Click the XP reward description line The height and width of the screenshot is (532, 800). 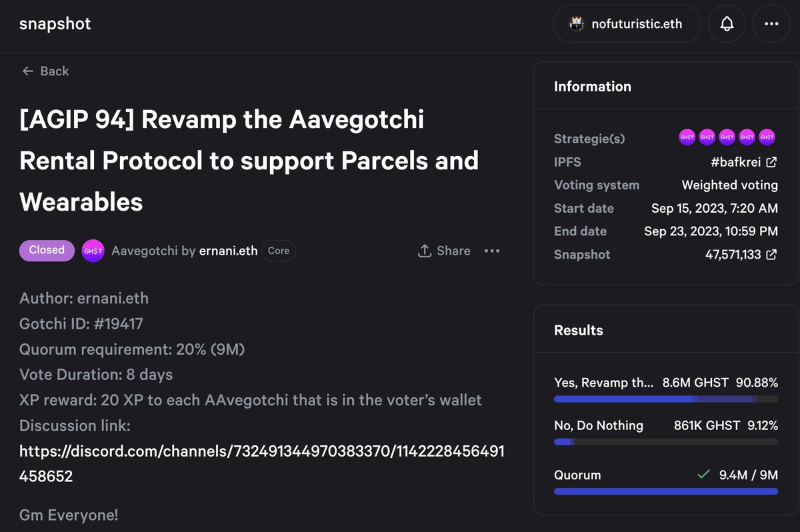point(251,400)
